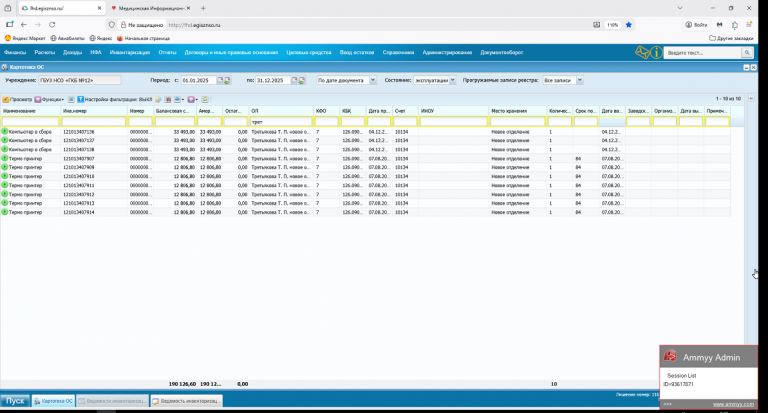Expand the 'Состояние' эксплуатации dropdown
The image size is (768, 413).
[453, 80]
